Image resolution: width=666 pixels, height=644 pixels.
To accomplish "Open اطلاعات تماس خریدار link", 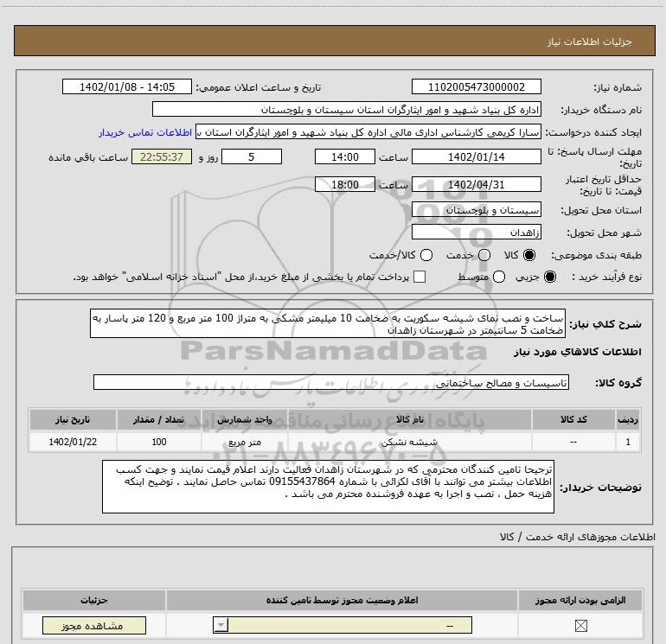I will pos(145,132).
